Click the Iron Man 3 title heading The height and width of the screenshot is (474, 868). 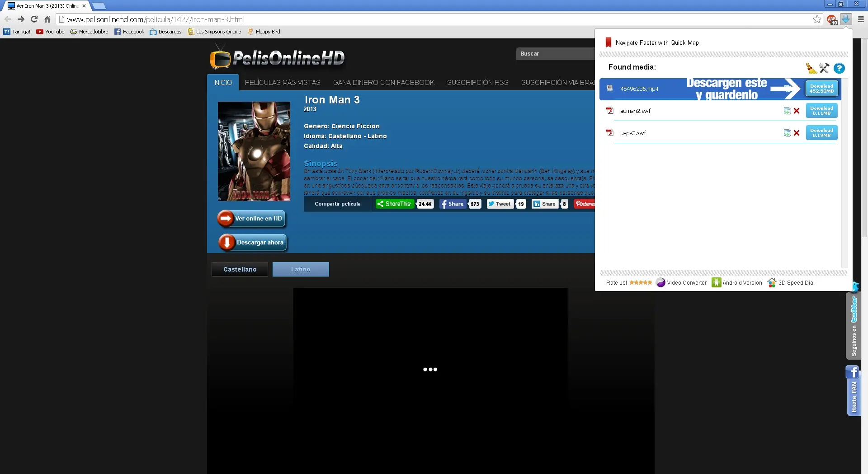[x=332, y=100]
